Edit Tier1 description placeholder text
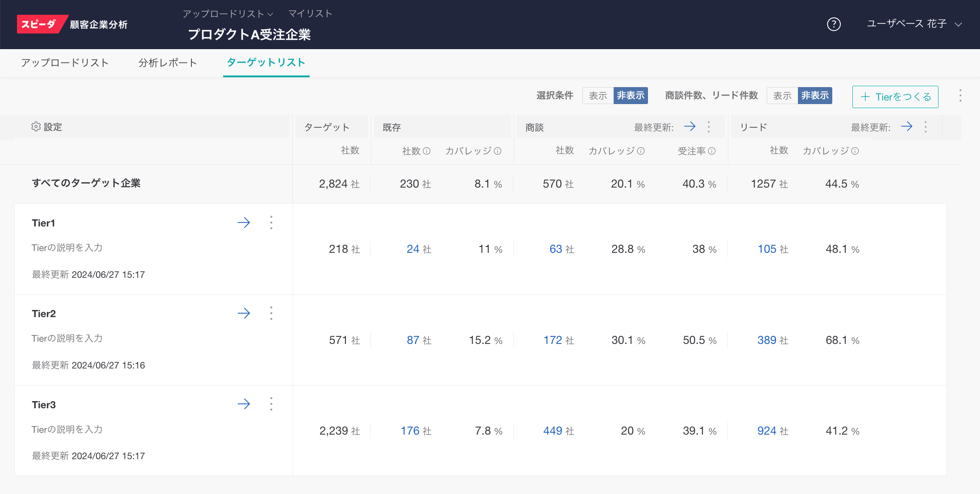 67,248
